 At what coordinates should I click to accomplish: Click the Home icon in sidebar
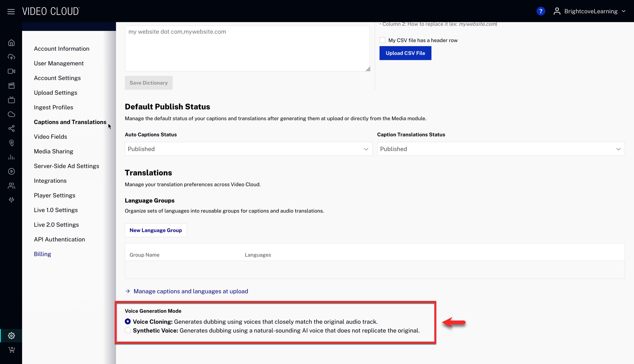click(x=11, y=43)
